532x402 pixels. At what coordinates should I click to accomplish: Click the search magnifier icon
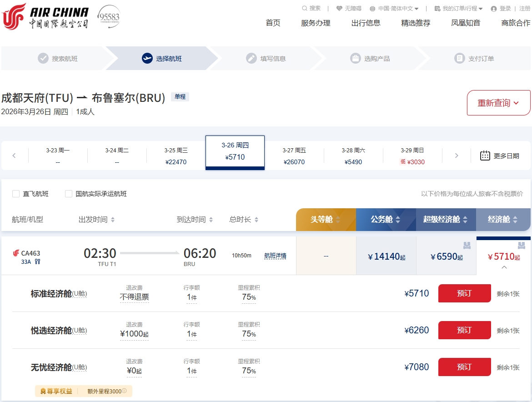(x=305, y=8)
